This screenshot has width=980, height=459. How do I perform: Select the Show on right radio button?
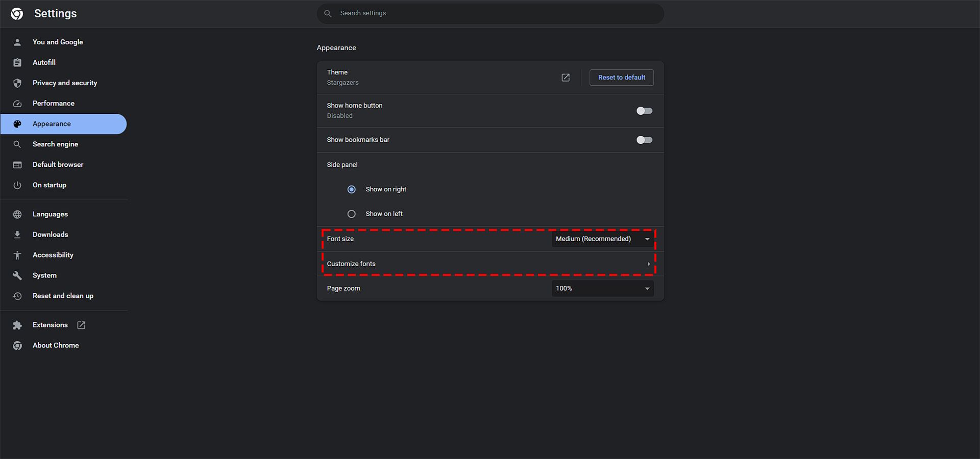(352, 189)
